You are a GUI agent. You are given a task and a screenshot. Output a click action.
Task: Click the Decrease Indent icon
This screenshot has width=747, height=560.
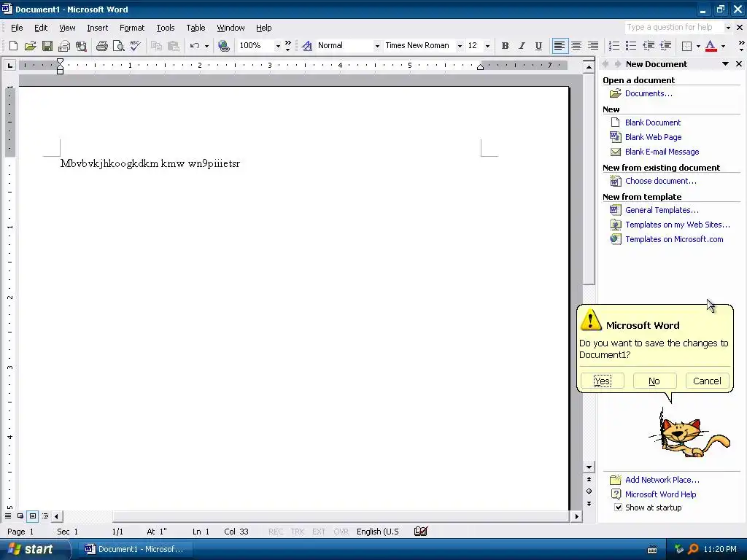[x=649, y=46]
